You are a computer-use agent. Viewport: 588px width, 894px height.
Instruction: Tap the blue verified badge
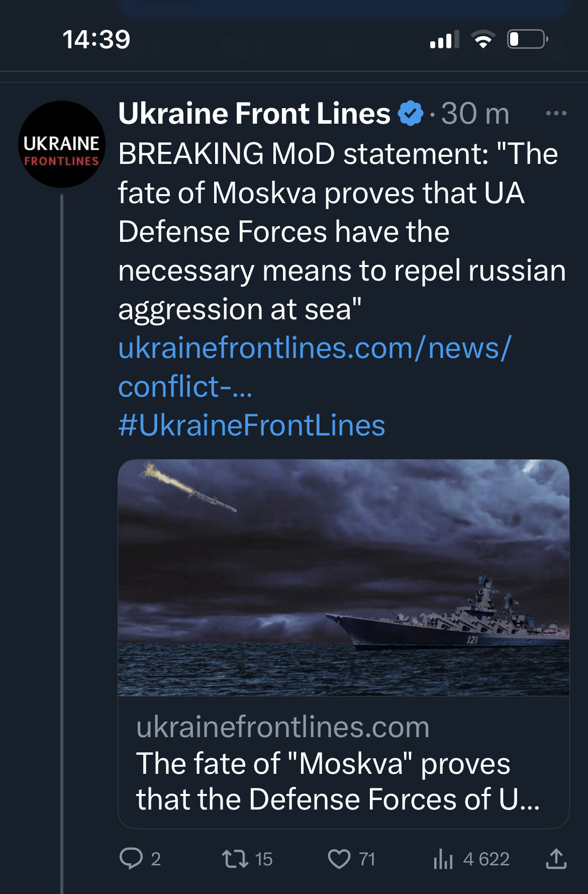point(411,114)
